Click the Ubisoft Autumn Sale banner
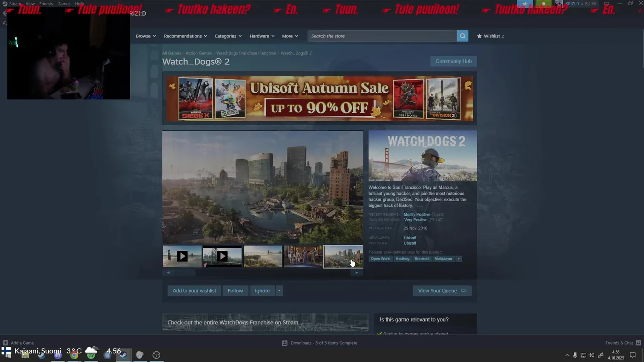Viewport: 644px width, 362px height. (319, 99)
